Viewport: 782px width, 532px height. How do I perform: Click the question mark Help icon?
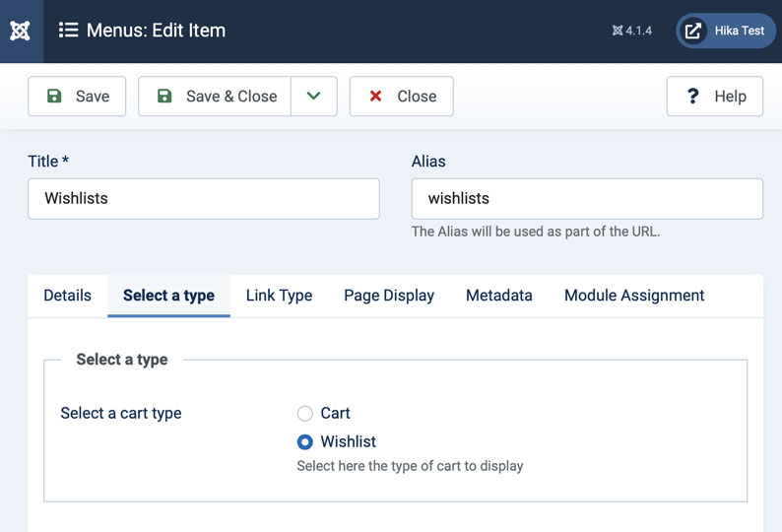(693, 97)
